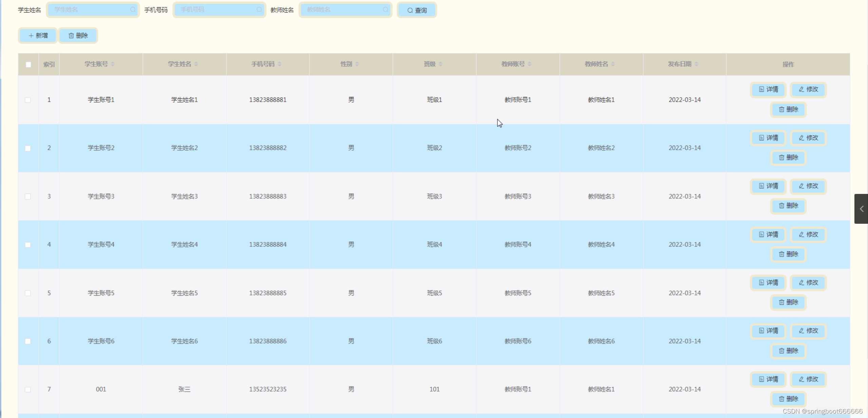
Task: Click the 新增 add button
Action: [x=38, y=36]
